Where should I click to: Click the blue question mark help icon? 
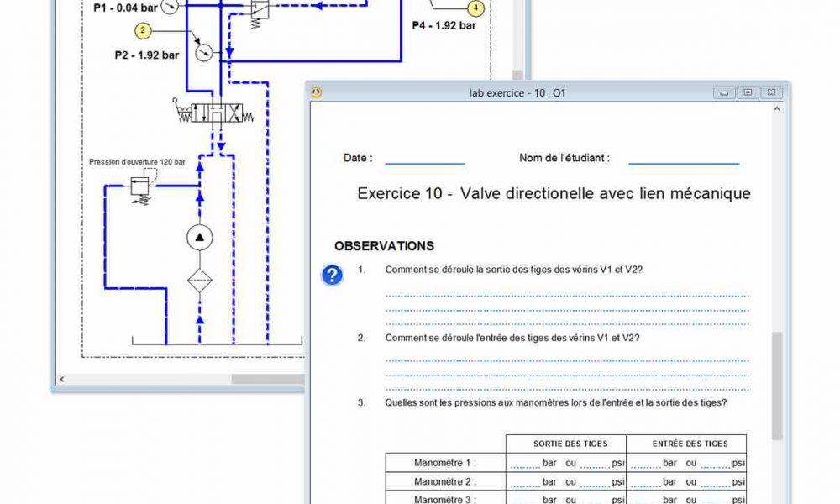(x=332, y=275)
